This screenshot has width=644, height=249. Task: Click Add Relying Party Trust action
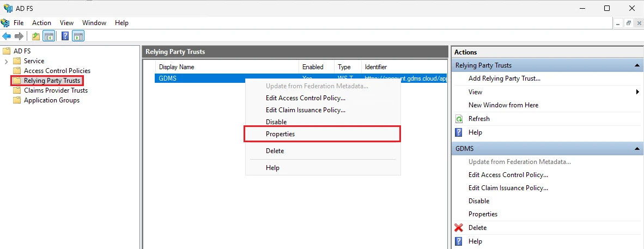tap(505, 78)
